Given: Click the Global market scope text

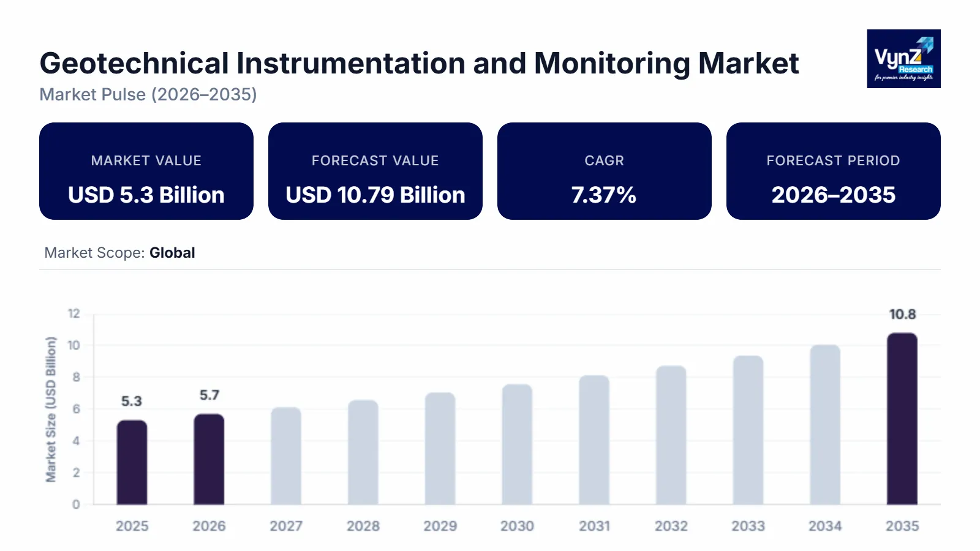Looking at the screenshot, I should (171, 253).
